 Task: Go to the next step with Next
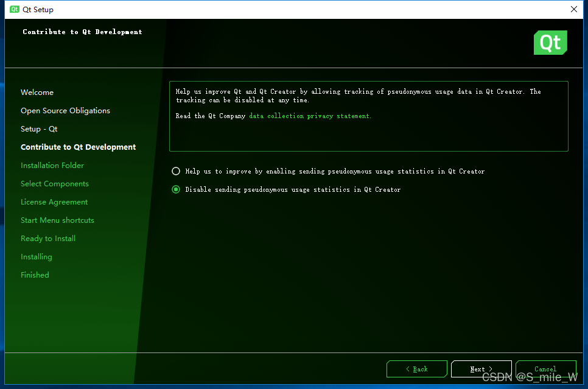[481, 369]
